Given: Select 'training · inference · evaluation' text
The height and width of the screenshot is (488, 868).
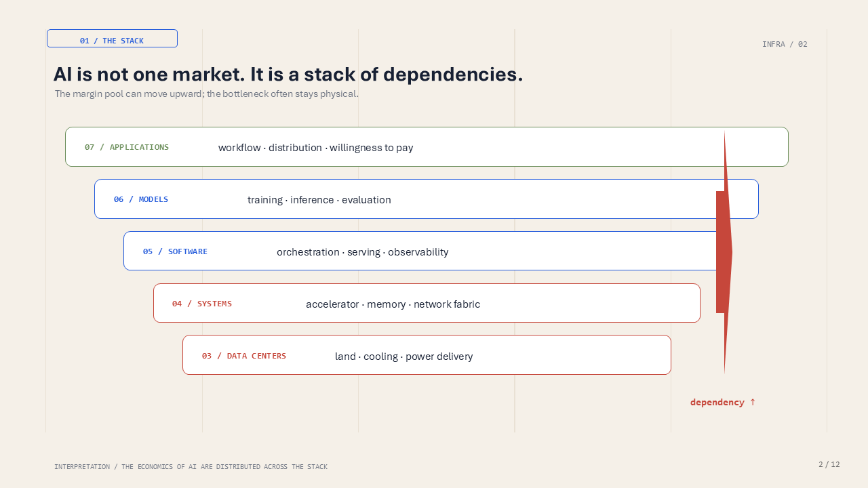Looking at the screenshot, I should [x=319, y=200].
